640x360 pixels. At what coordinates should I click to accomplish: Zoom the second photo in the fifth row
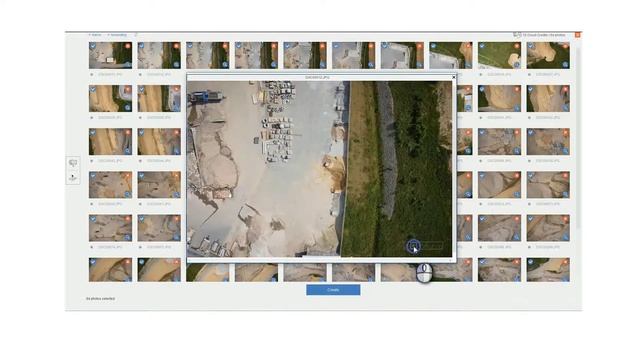176,237
